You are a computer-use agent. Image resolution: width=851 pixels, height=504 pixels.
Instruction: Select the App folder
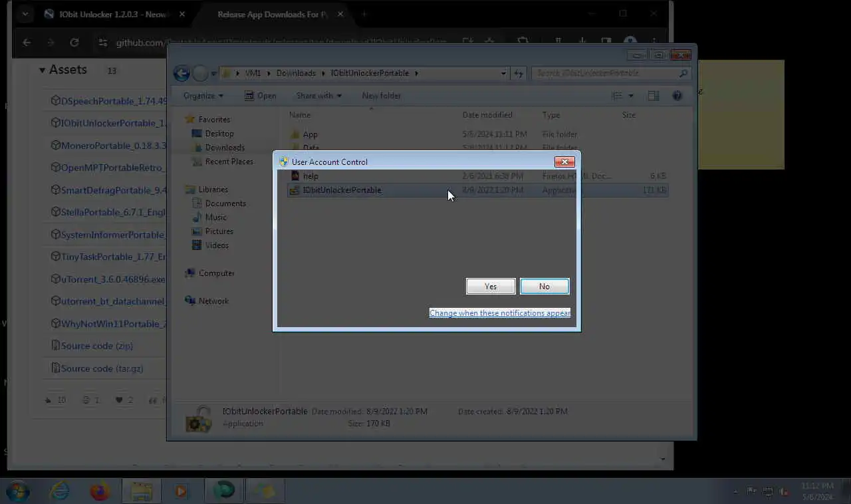point(310,134)
